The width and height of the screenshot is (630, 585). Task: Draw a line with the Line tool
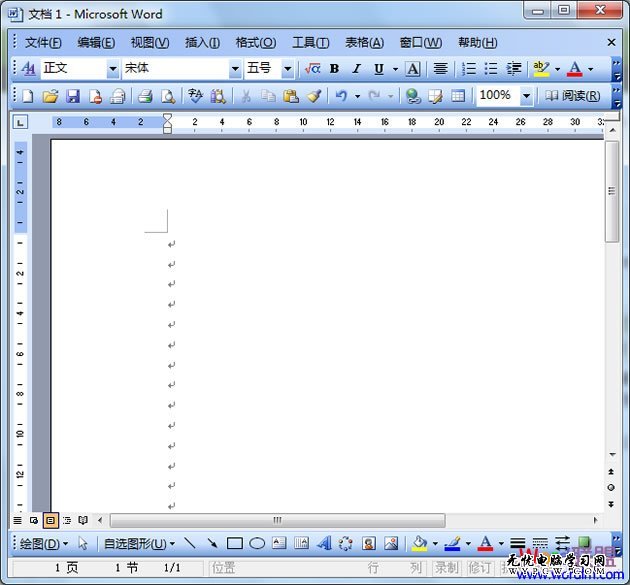[x=189, y=543]
